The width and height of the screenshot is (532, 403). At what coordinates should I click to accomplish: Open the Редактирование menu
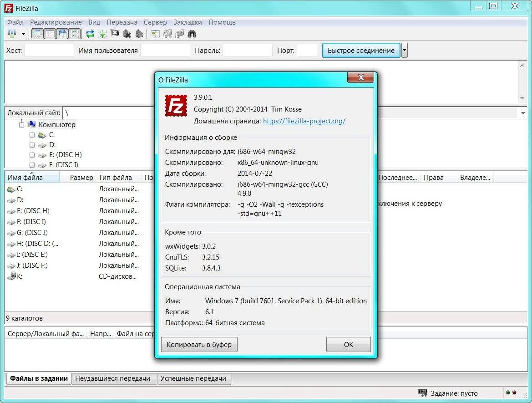point(56,22)
